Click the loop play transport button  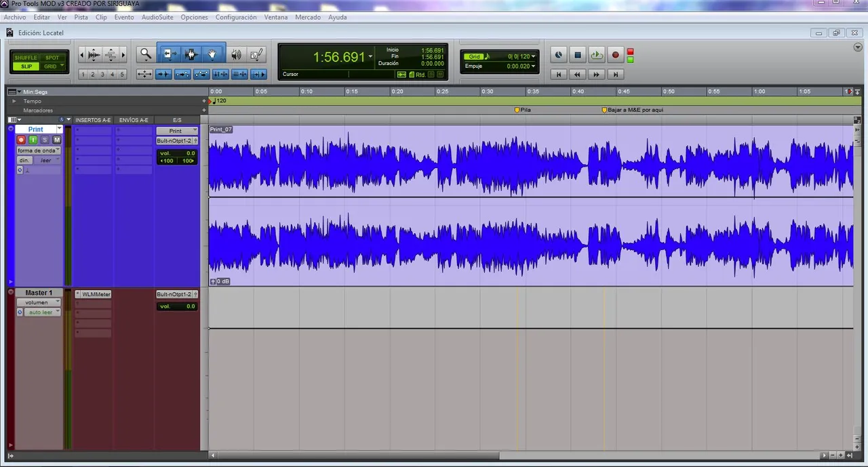pyautogui.click(x=597, y=55)
